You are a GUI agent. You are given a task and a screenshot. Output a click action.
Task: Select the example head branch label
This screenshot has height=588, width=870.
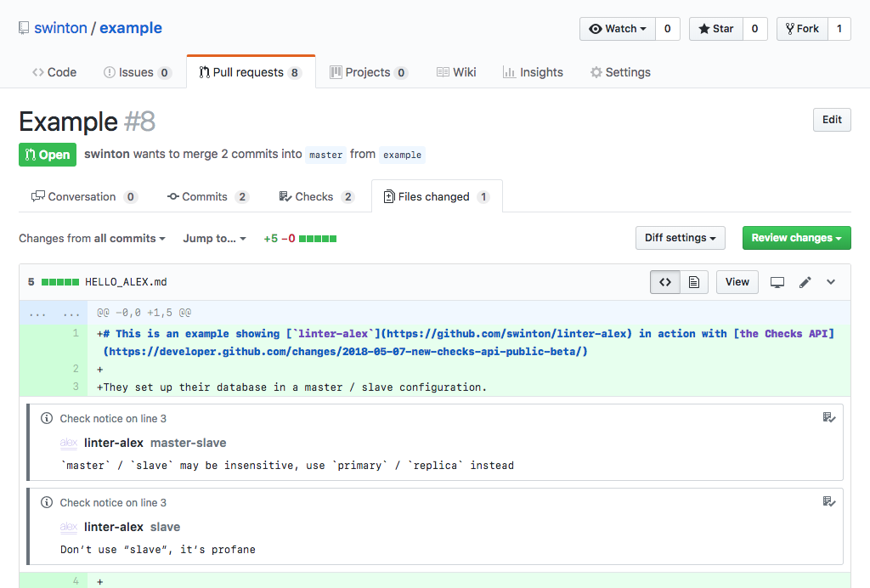click(x=402, y=155)
